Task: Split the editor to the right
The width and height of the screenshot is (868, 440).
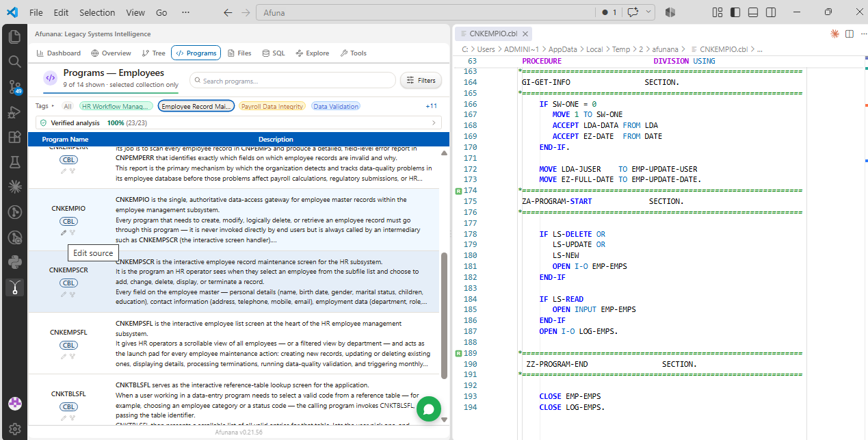Action: (x=849, y=34)
